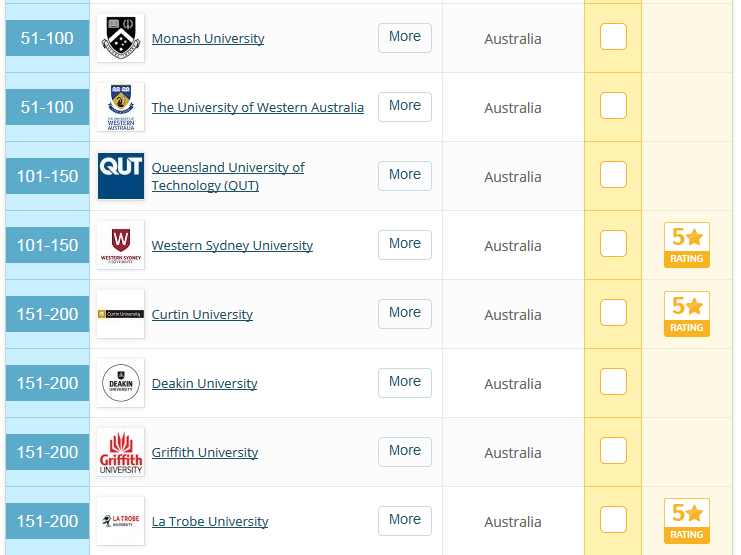Show More info for La Trobe University
Viewport: 741px width, 555px height.
click(405, 520)
